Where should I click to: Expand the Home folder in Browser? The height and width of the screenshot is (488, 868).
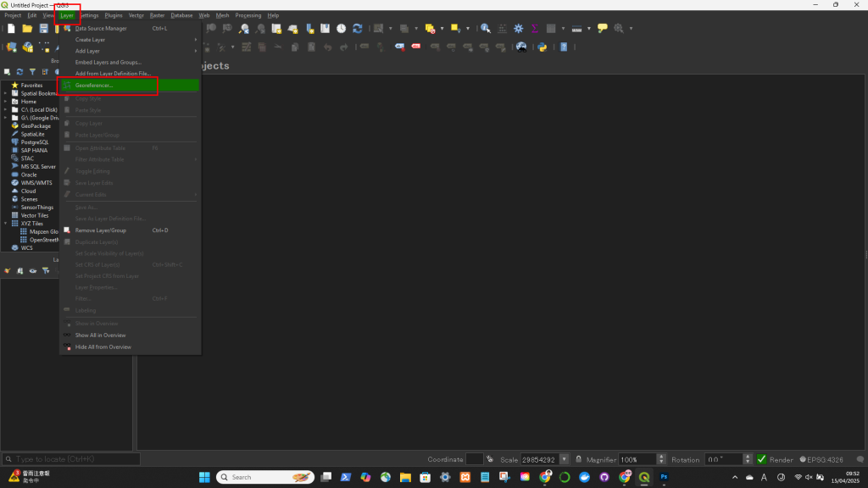point(5,102)
